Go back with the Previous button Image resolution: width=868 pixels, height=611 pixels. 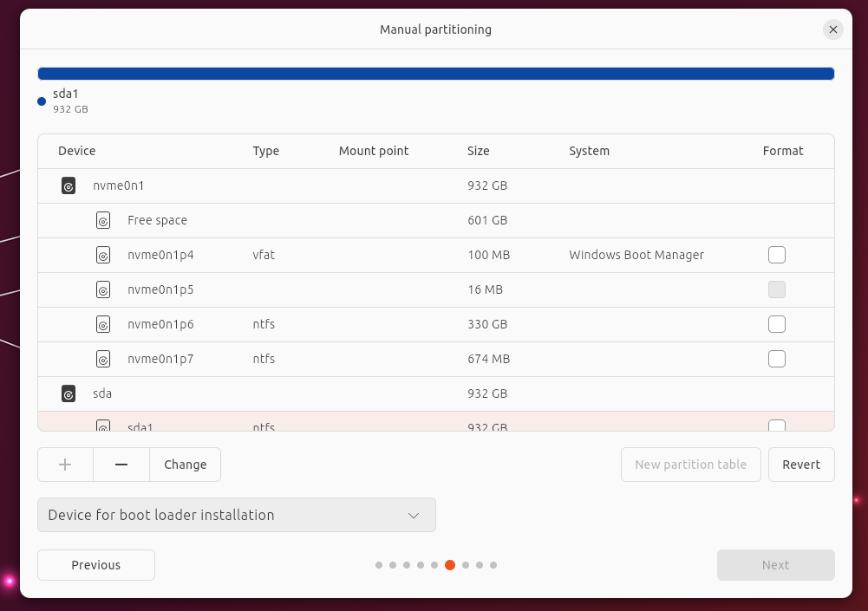pos(96,565)
